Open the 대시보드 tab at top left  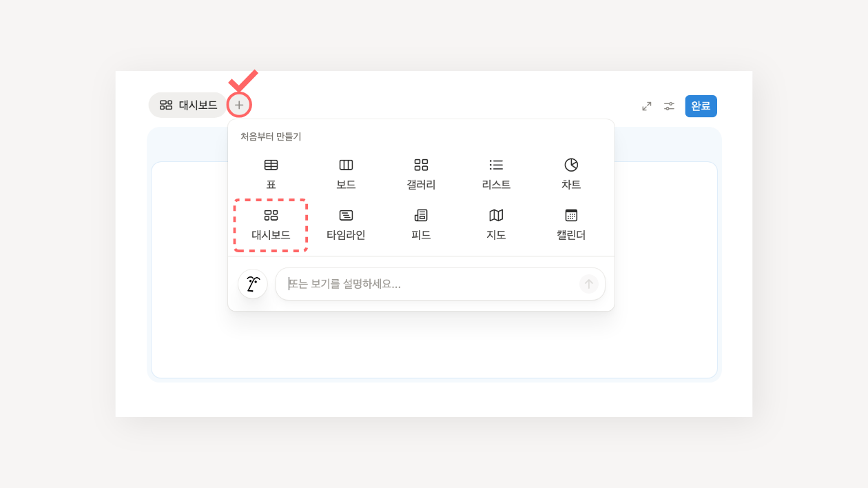(x=188, y=105)
